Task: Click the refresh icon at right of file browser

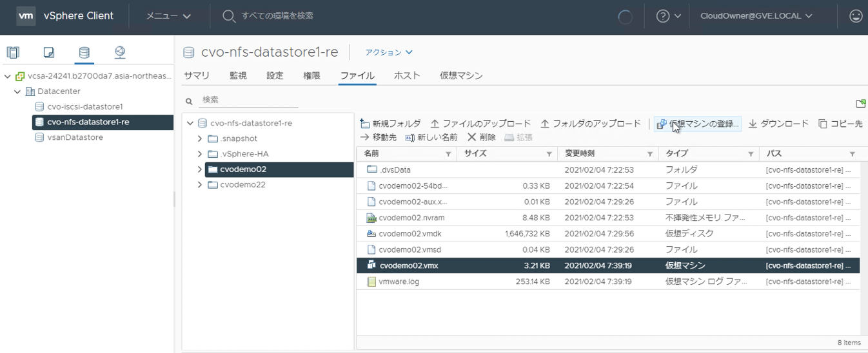Action: [860, 103]
